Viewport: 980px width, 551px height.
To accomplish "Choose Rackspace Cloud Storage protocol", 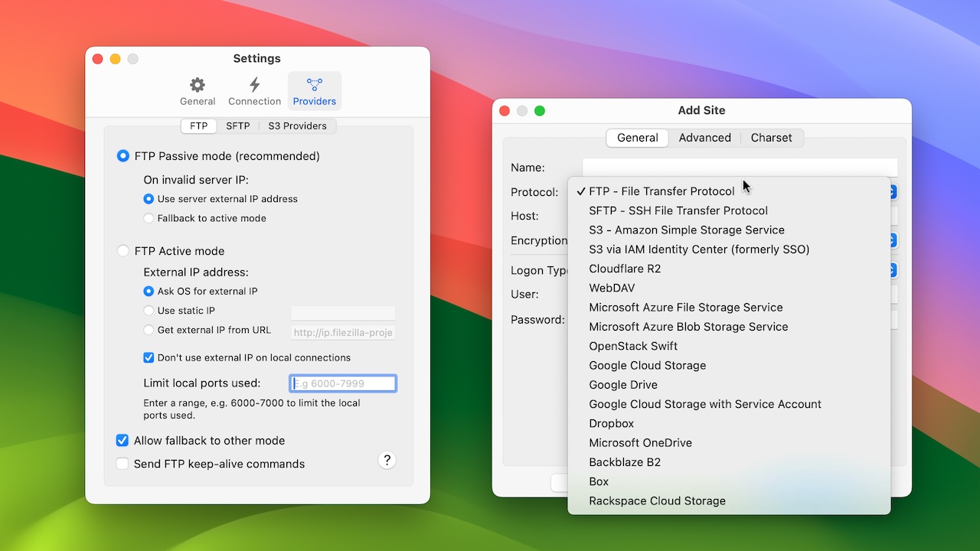I will click(729, 501).
